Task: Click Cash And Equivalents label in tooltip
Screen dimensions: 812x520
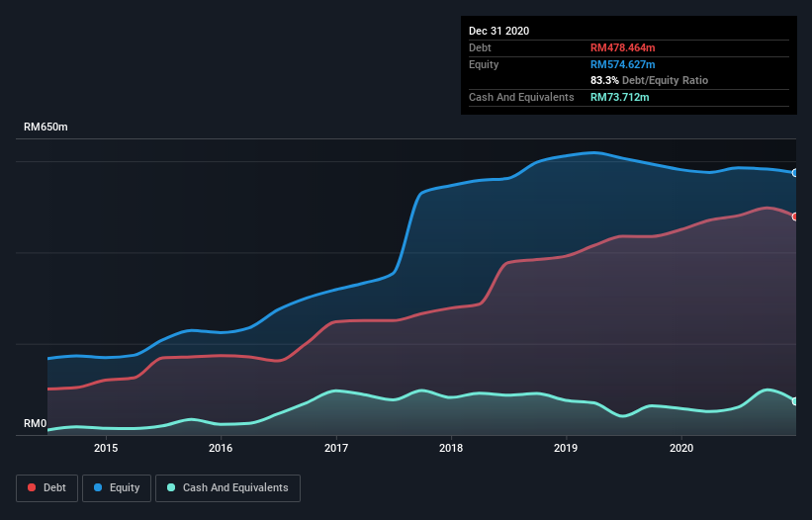Action: click(521, 97)
